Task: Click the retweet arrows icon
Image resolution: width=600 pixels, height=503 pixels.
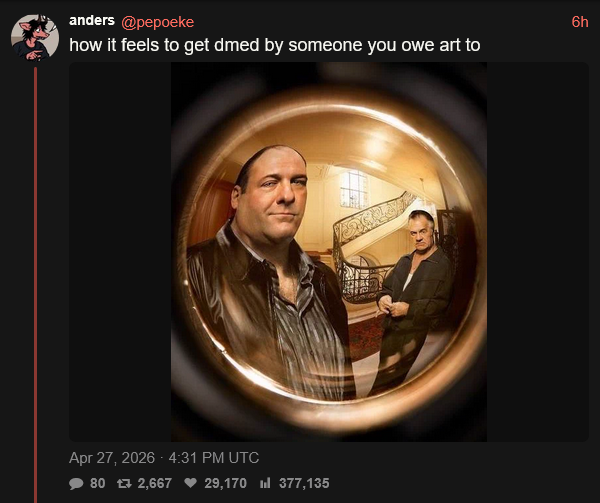Action: (124, 483)
